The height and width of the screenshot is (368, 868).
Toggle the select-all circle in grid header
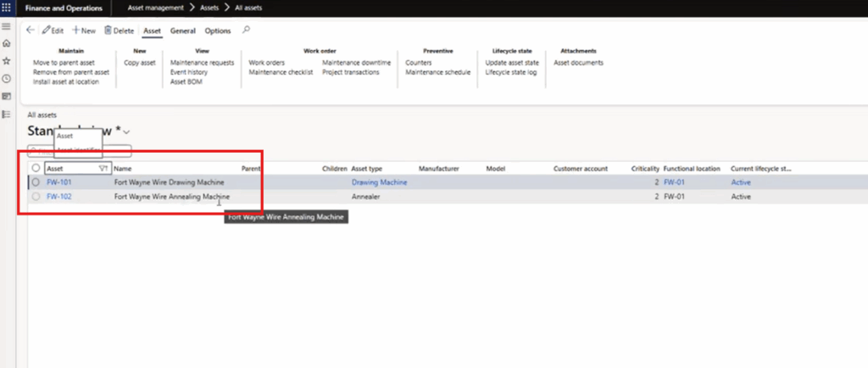[x=36, y=169]
